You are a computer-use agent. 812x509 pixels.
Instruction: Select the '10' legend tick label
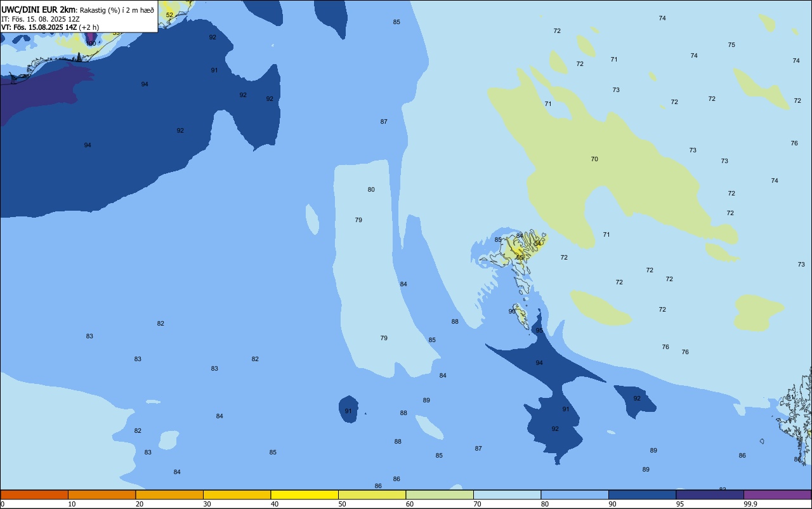[x=72, y=504]
